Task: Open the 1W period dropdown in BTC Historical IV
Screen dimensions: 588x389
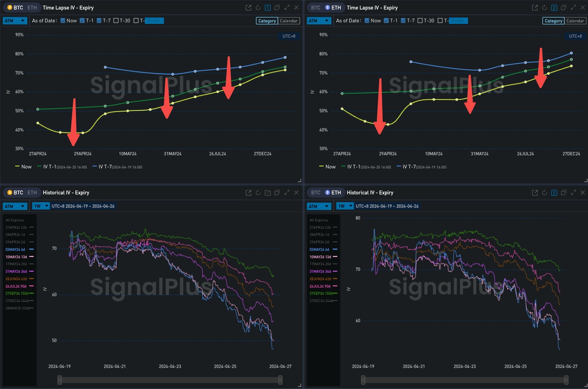Action: pos(41,206)
